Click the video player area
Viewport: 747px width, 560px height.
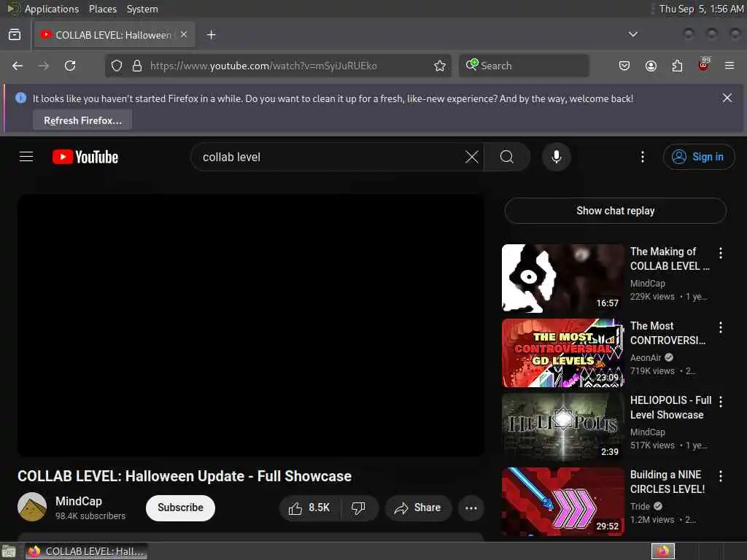251,325
